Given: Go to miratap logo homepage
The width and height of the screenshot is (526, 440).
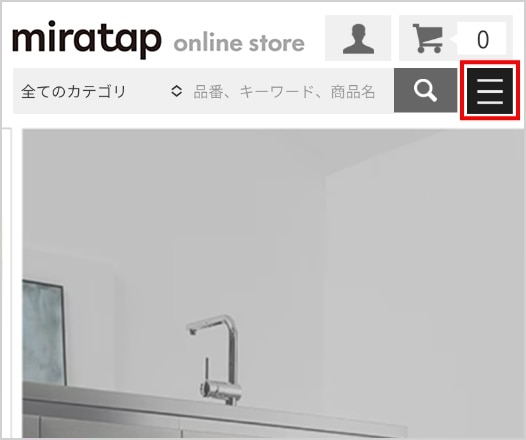Looking at the screenshot, I should click(87, 40).
